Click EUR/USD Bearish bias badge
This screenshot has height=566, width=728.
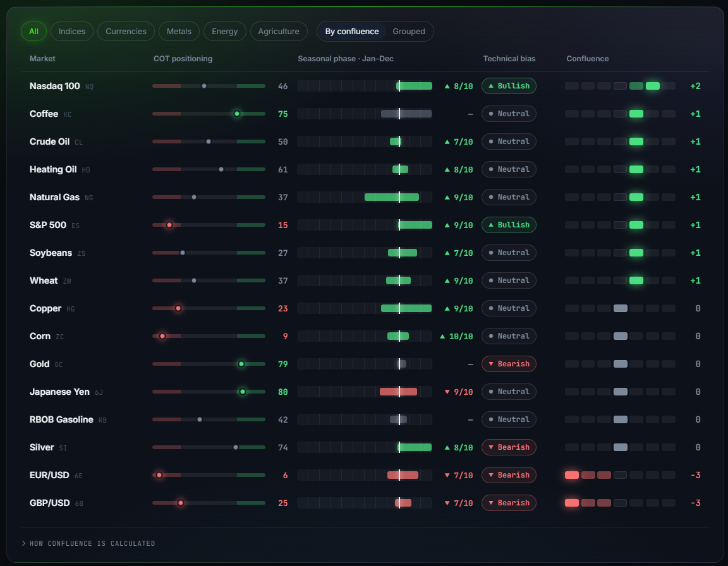tap(509, 475)
